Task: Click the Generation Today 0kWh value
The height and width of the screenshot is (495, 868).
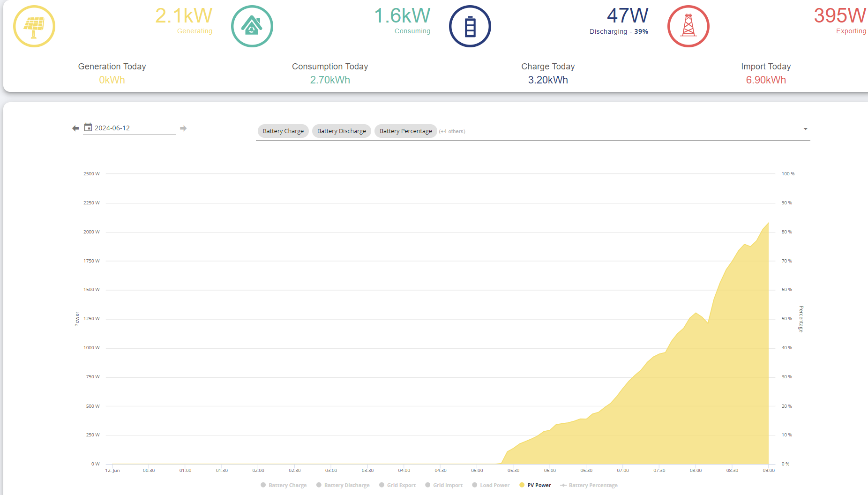Action: pos(112,80)
